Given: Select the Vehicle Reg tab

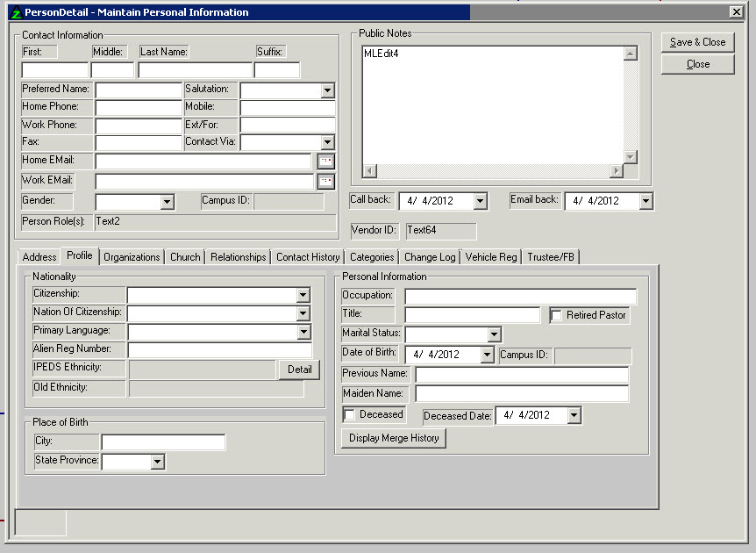Looking at the screenshot, I should [491, 257].
